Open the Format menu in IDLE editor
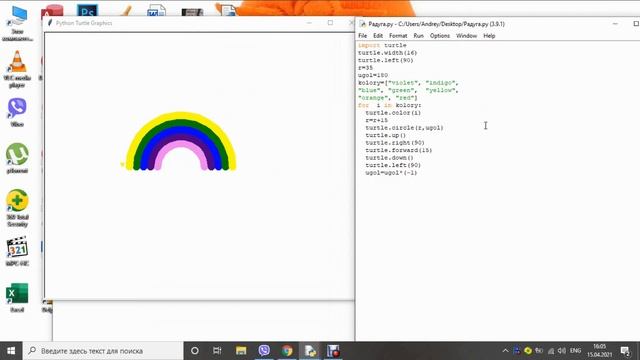The image size is (640, 360). [398, 36]
